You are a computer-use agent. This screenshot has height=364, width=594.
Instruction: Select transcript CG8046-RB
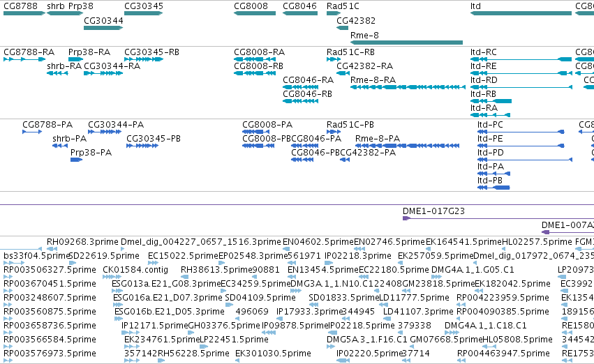pos(300,101)
